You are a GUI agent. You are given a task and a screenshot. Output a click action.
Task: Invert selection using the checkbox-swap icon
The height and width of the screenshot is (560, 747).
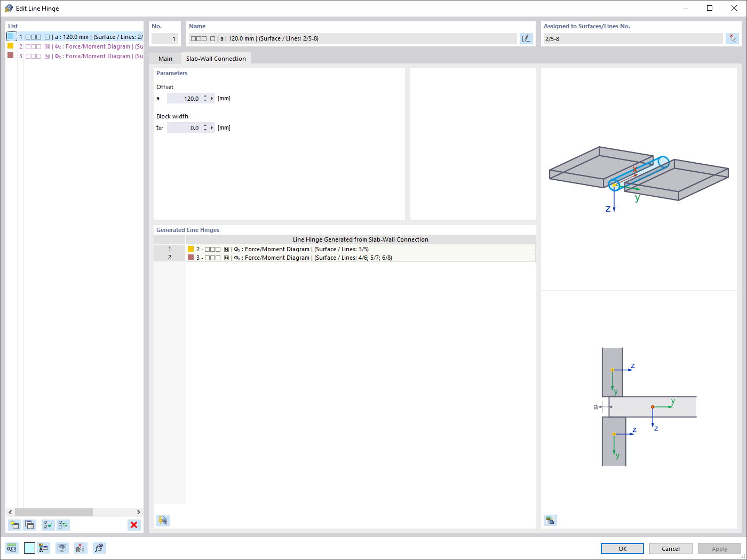(x=63, y=525)
